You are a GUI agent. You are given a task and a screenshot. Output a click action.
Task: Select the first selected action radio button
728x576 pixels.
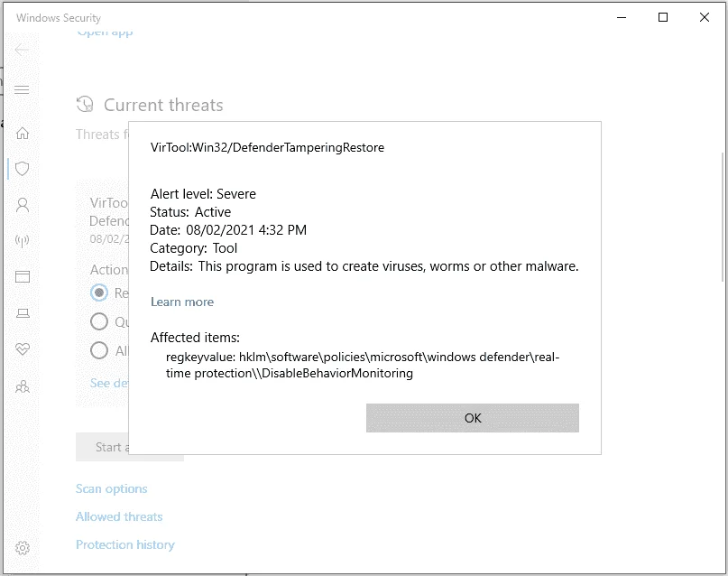tap(99, 293)
